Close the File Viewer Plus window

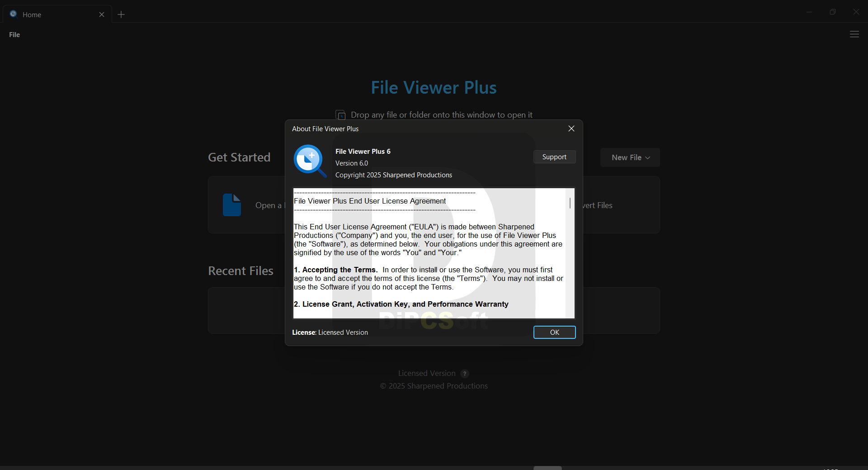[x=856, y=12]
